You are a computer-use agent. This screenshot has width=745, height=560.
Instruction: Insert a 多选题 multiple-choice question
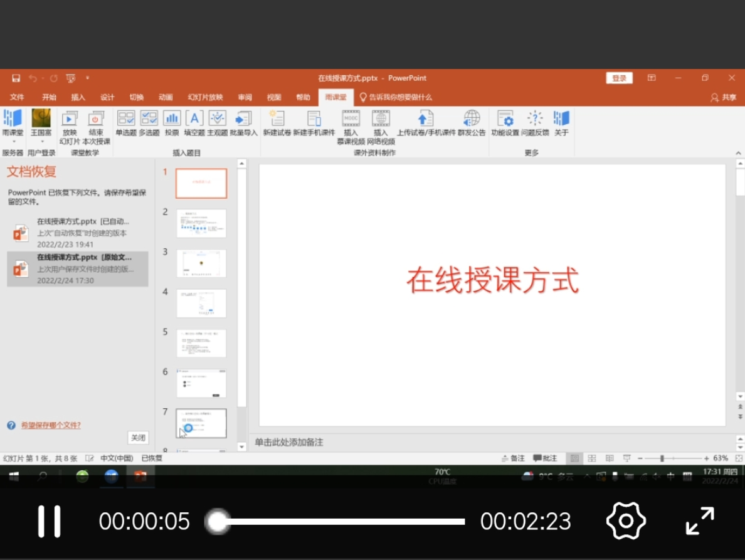(149, 119)
